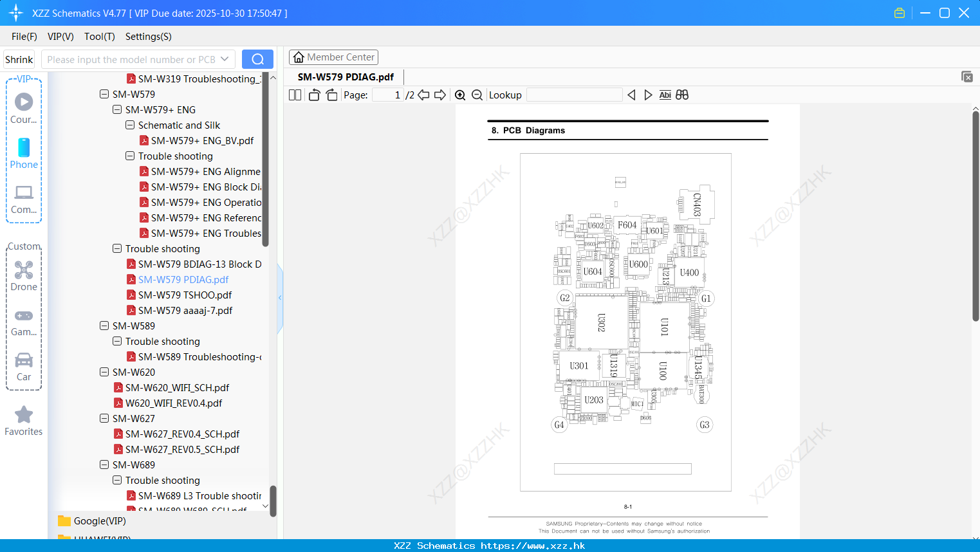Select the Phone sidebar category
This screenshot has width=980, height=552.
[24, 153]
